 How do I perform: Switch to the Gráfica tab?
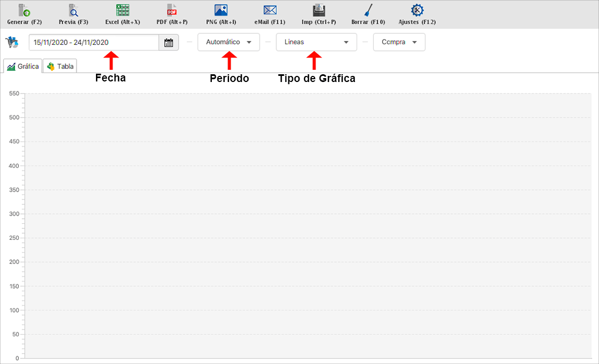tap(23, 66)
